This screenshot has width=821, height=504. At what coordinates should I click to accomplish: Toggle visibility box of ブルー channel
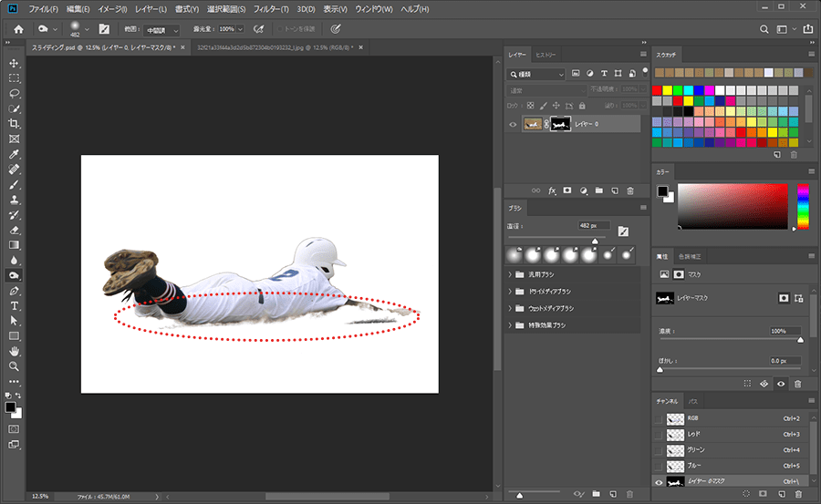point(659,466)
